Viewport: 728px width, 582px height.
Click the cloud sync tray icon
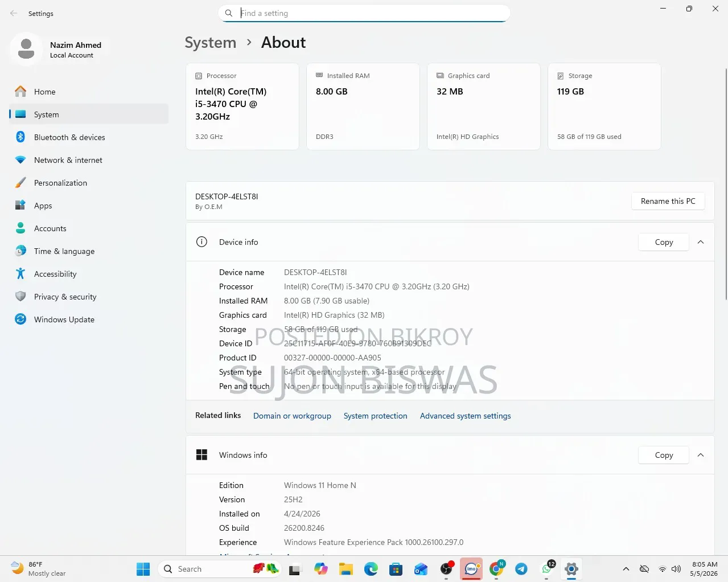coord(644,569)
